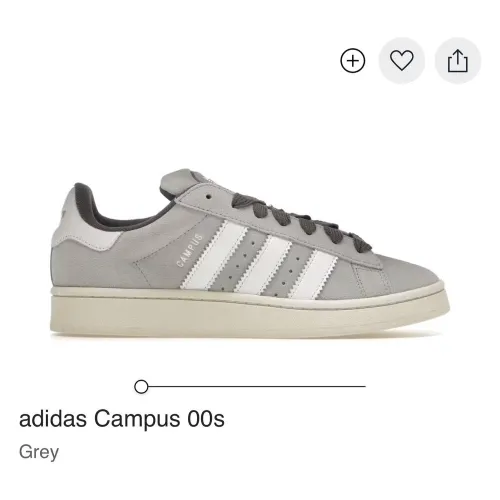Click the plus circle add icon
Screen dimensions: 500x500
(353, 61)
